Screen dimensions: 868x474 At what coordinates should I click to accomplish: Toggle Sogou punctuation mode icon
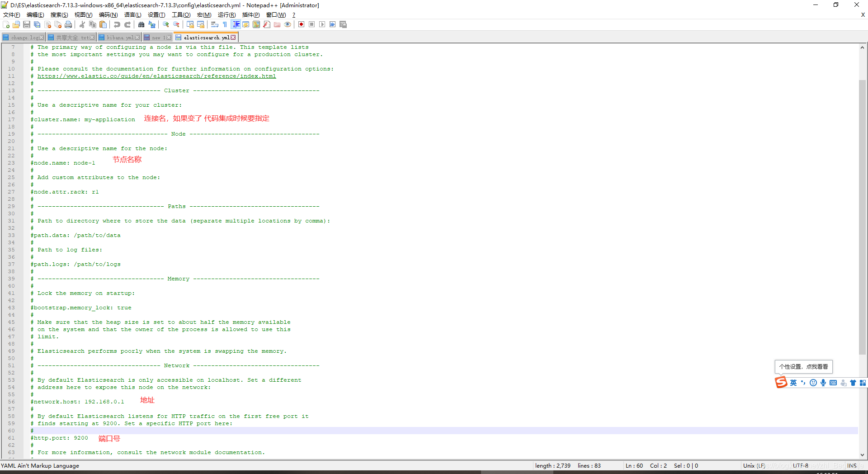(803, 383)
